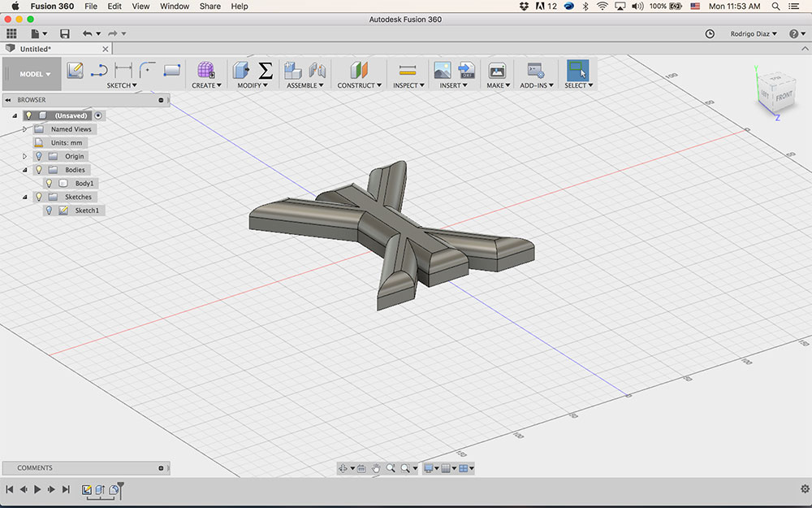Select the Press Pull tool
The height and width of the screenshot is (508, 812).
pos(241,70)
